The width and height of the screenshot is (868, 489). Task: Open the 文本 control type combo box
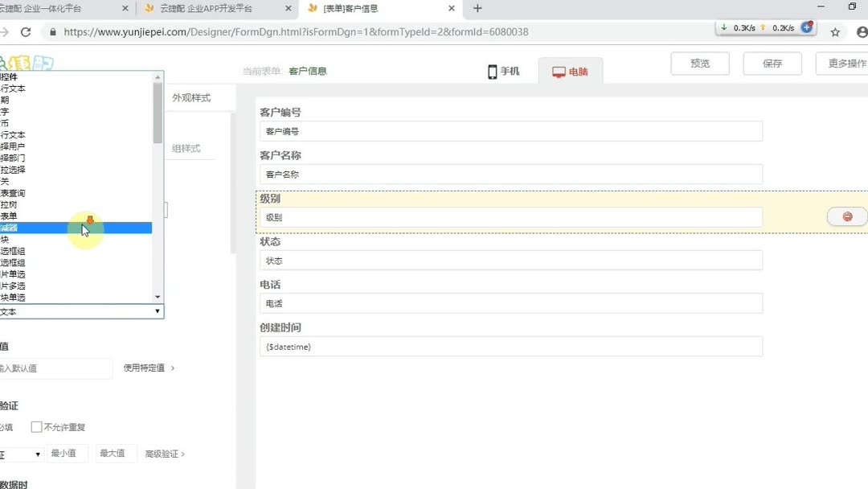pos(80,311)
